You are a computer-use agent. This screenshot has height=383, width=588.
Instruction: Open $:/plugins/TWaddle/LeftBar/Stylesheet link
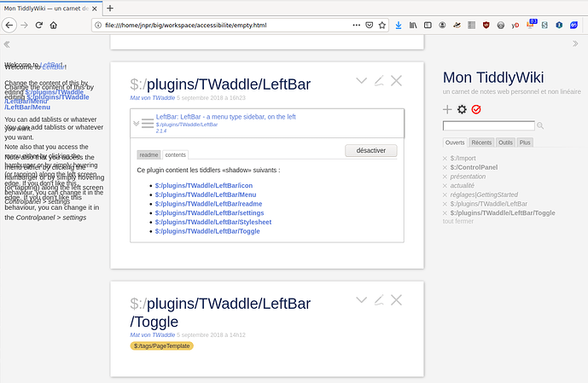click(x=213, y=222)
